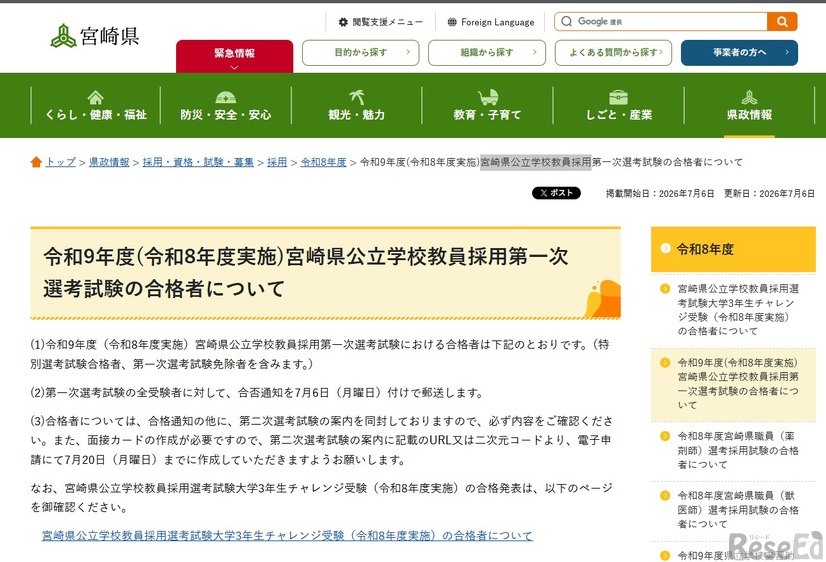The width and height of the screenshot is (826, 562).
Task: Open the 目的から探す button
Action: [360, 53]
